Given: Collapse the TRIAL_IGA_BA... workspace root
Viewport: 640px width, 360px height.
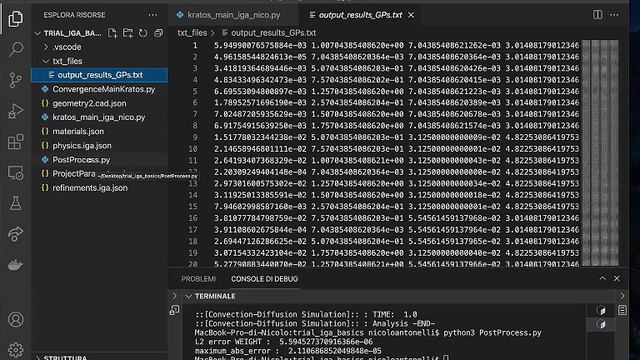Looking at the screenshot, I should tap(38, 33).
